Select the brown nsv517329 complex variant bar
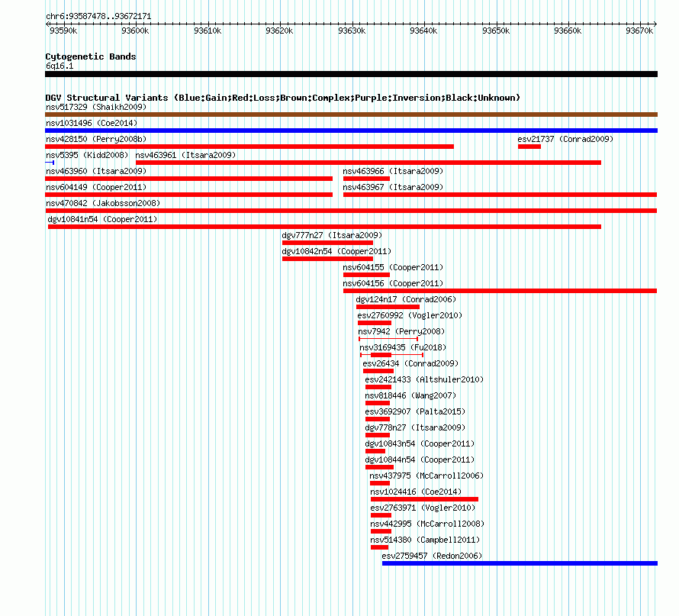This screenshot has width=679, height=616. (351, 114)
